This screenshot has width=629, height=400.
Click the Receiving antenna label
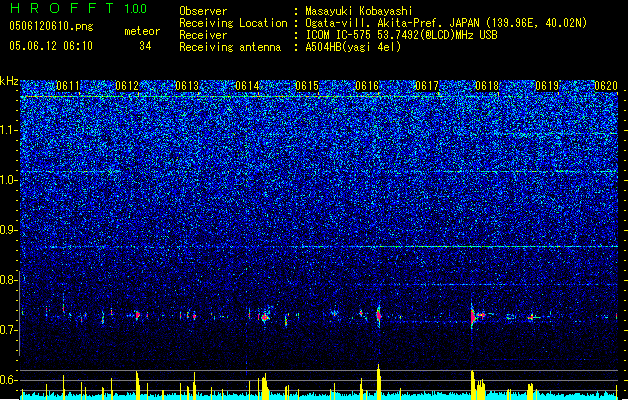[230, 47]
